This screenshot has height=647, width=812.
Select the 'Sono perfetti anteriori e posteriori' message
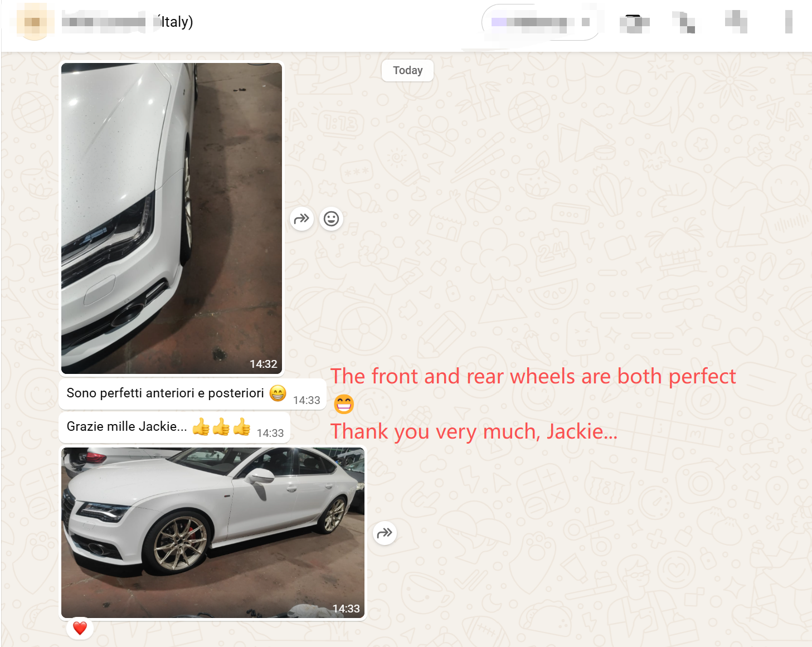[x=193, y=393]
